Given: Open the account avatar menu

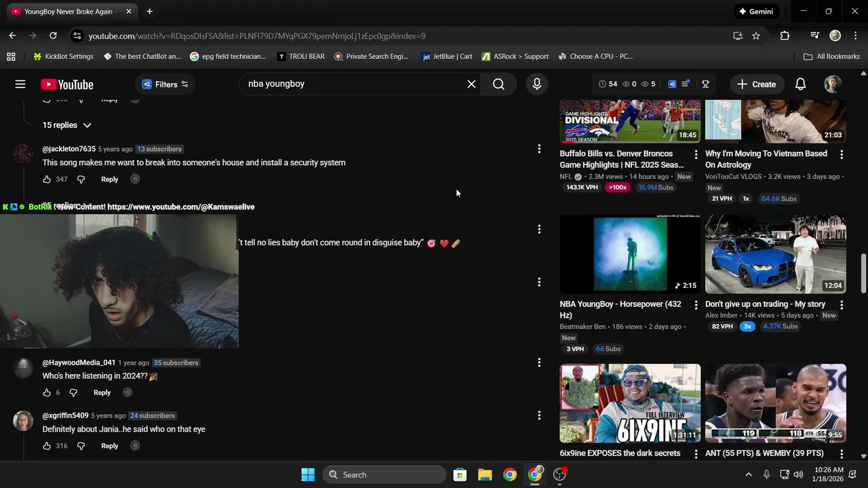Looking at the screenshot, I should click(x=833, y=84).
